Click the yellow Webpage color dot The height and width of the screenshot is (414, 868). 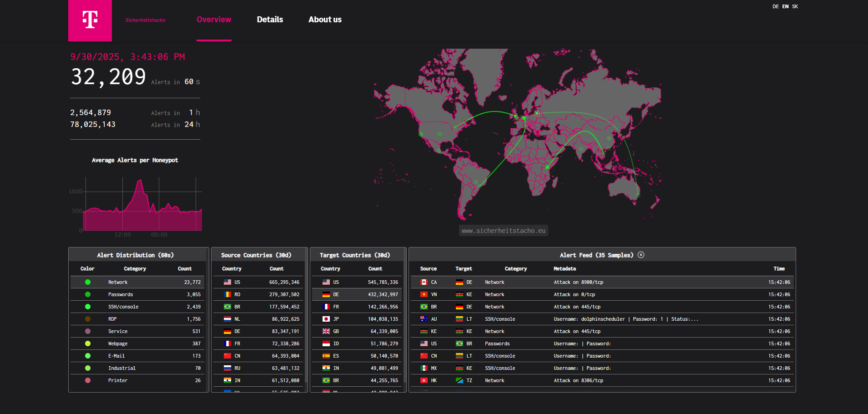(x=87, y=343)
